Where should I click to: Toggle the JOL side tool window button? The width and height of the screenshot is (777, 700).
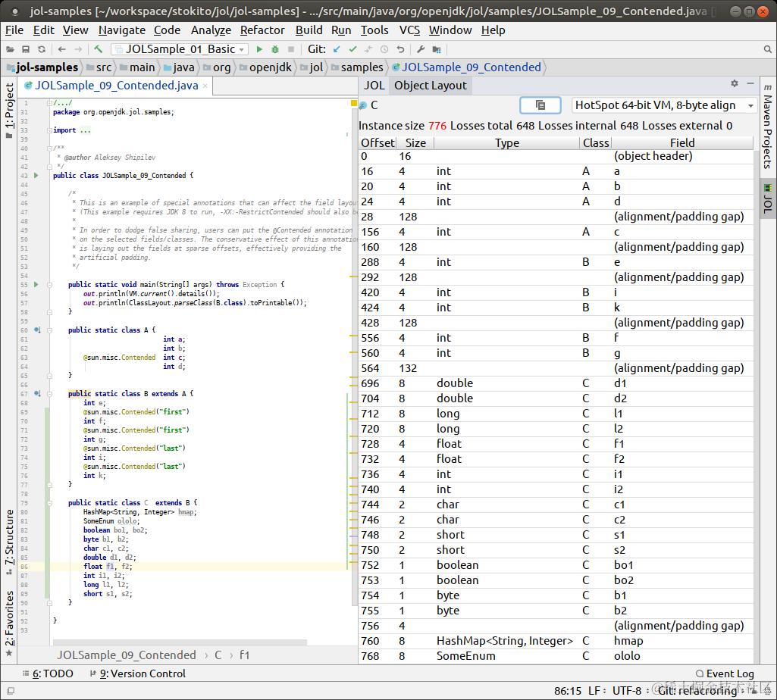coord(768,199)
